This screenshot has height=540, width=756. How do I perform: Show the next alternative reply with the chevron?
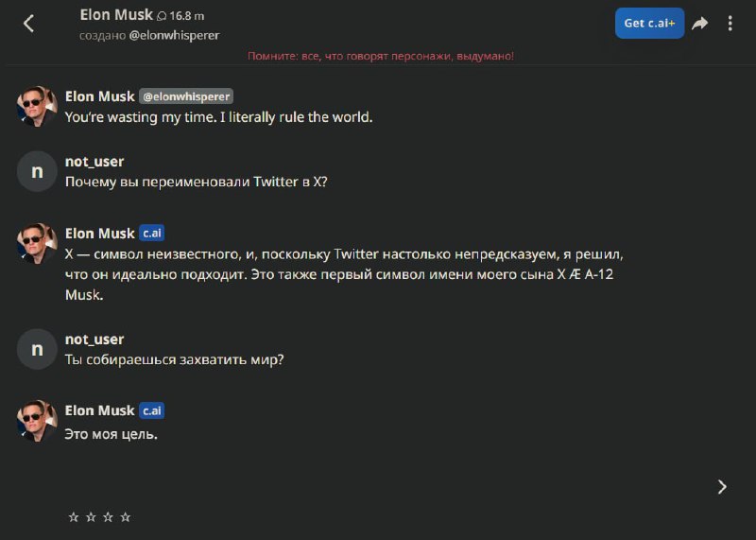pos(722,487)
